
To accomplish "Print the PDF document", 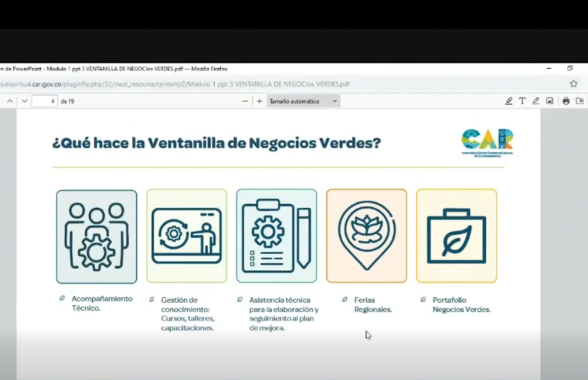I will pyautogui.click(x=566, y=101).
